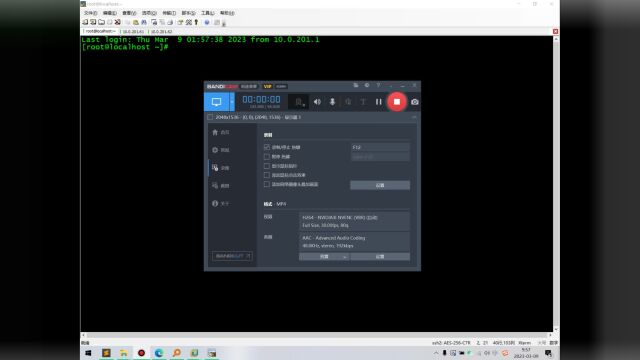
Task: Stop recording with the red stop button
Action: point(397,102)
